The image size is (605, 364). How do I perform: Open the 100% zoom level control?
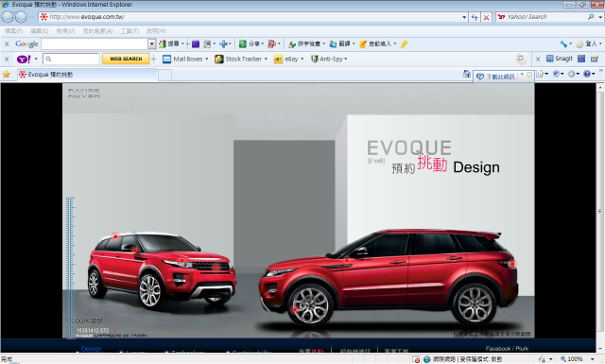(578, 359)
